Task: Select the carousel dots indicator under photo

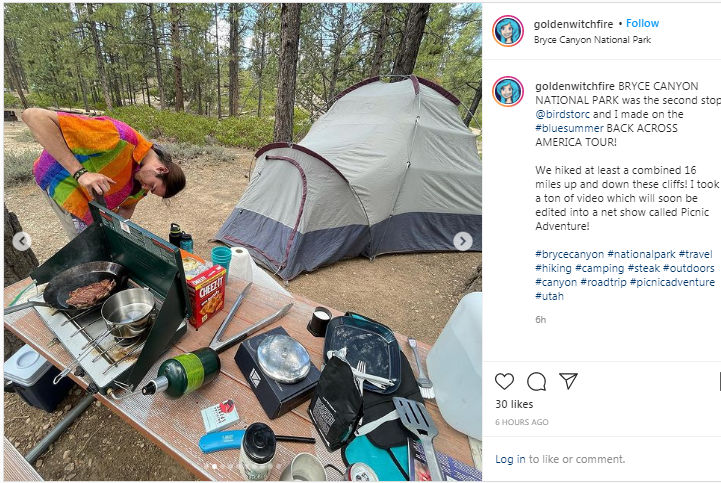Action: pyautogui.click(x=243, y=467)
